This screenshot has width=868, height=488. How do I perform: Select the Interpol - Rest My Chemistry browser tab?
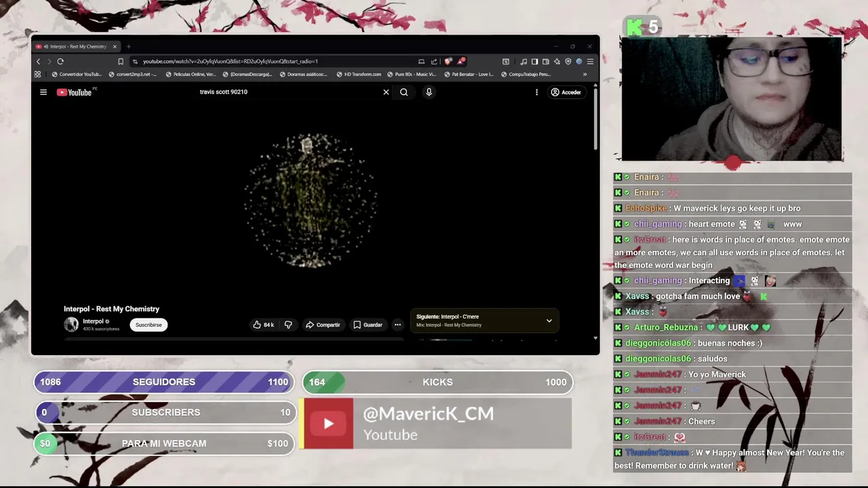[x=77, y=47]
